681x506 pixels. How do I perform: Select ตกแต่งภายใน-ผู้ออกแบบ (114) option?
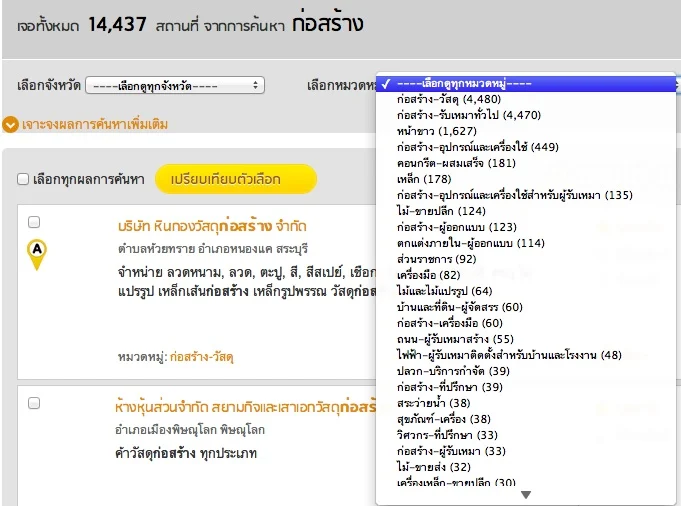526,243
